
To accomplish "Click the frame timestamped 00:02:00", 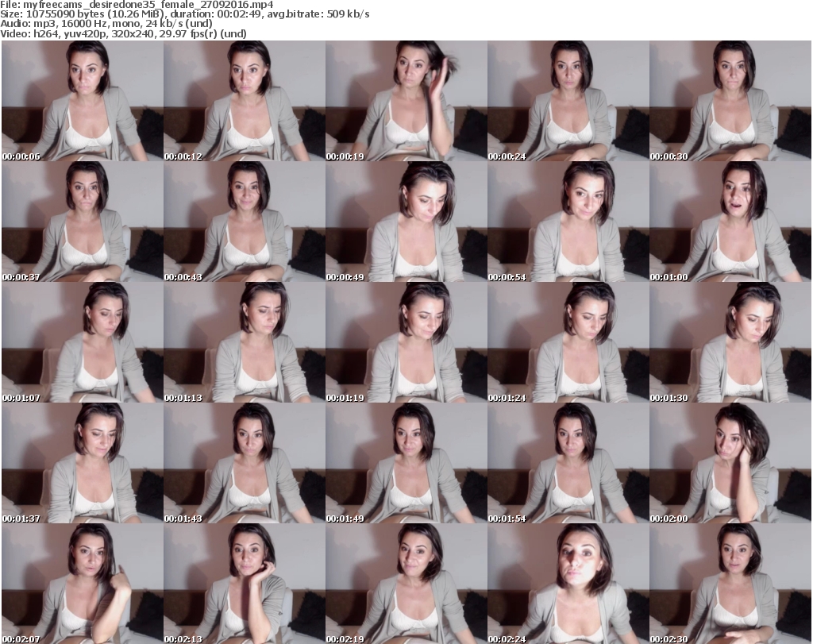I will [730, 463].
